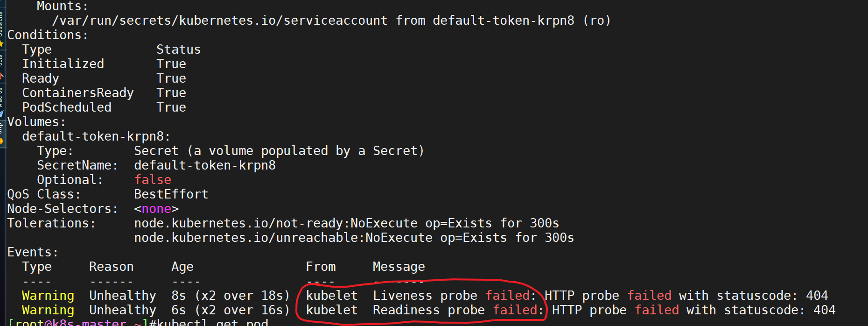868x326 pixels.
Task: Click the first yellow Warning event label
Action: (x=48, y=296)
